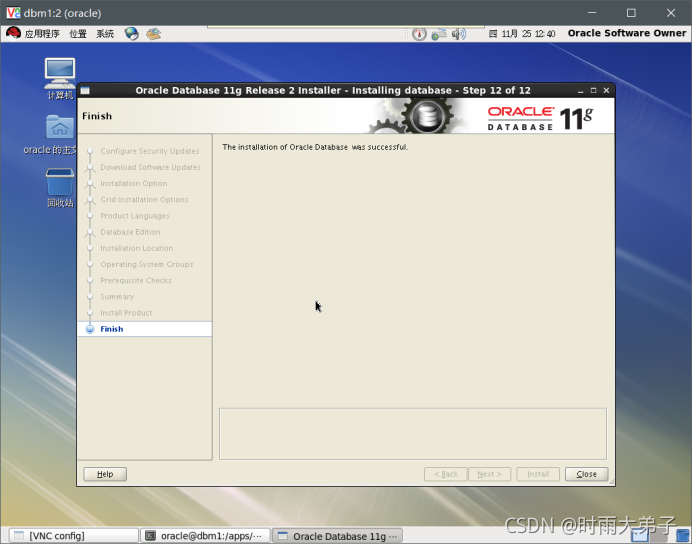Screen dimensions: 692x544
Task: Open the 应用程序 applications menu
Action: [x=42, y=34]
